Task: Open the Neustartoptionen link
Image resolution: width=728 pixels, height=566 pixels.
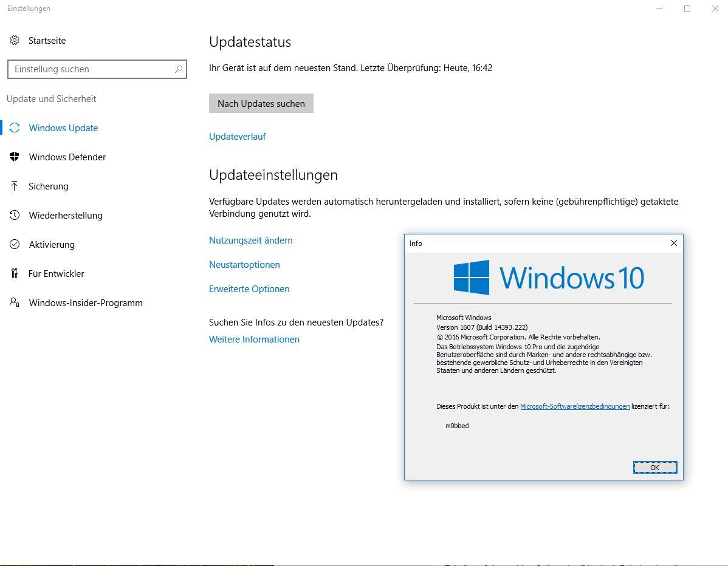Action: 244,264
